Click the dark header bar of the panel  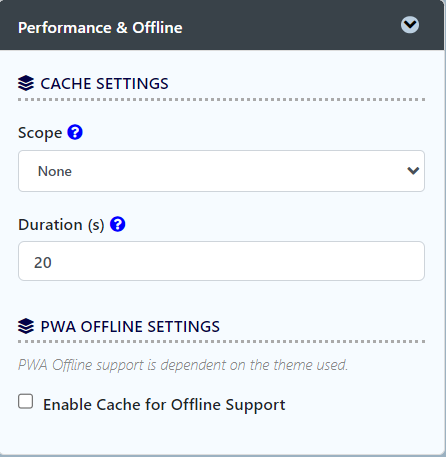coord(222,25)
